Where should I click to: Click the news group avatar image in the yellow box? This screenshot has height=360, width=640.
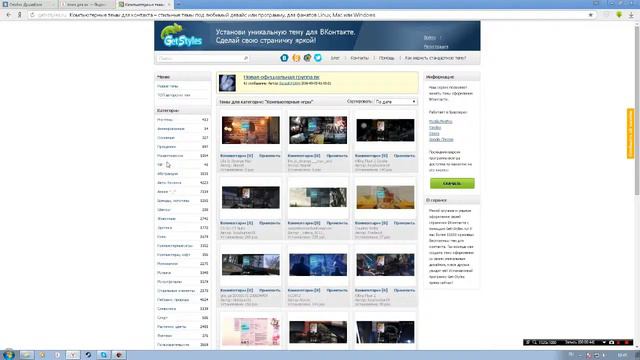point(227,83)
